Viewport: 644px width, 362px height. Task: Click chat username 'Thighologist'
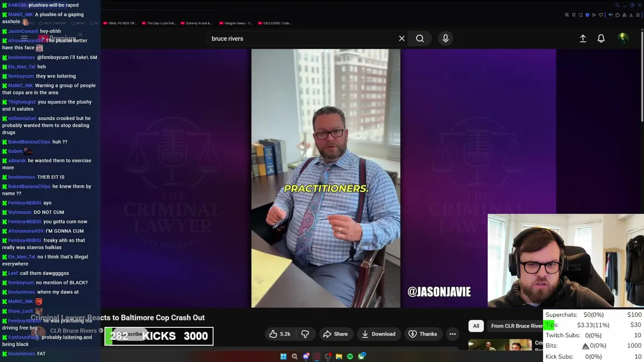tap(22, 102)
